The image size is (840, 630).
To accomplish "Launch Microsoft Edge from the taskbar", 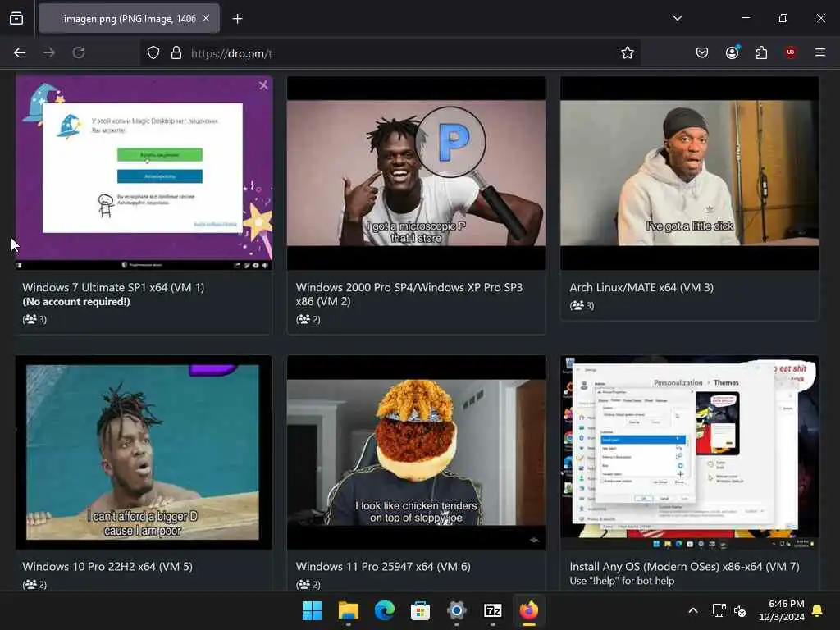I will 384,610.
